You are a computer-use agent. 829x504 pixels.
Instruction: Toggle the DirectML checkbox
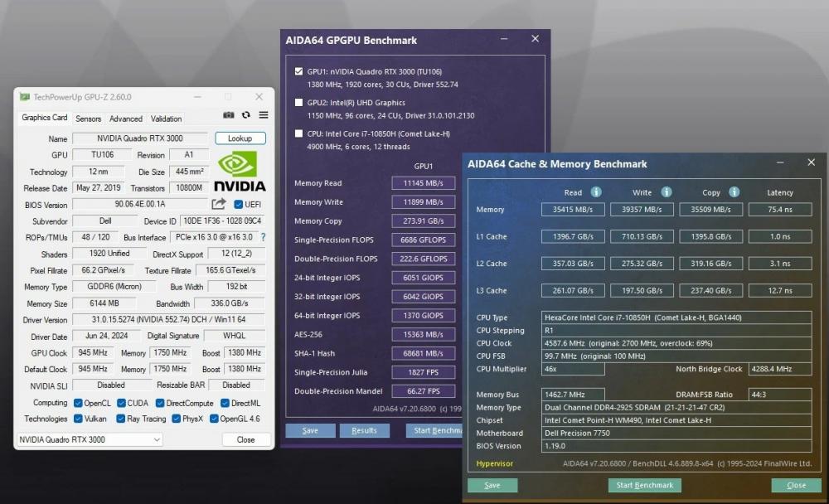pos(225,403)
